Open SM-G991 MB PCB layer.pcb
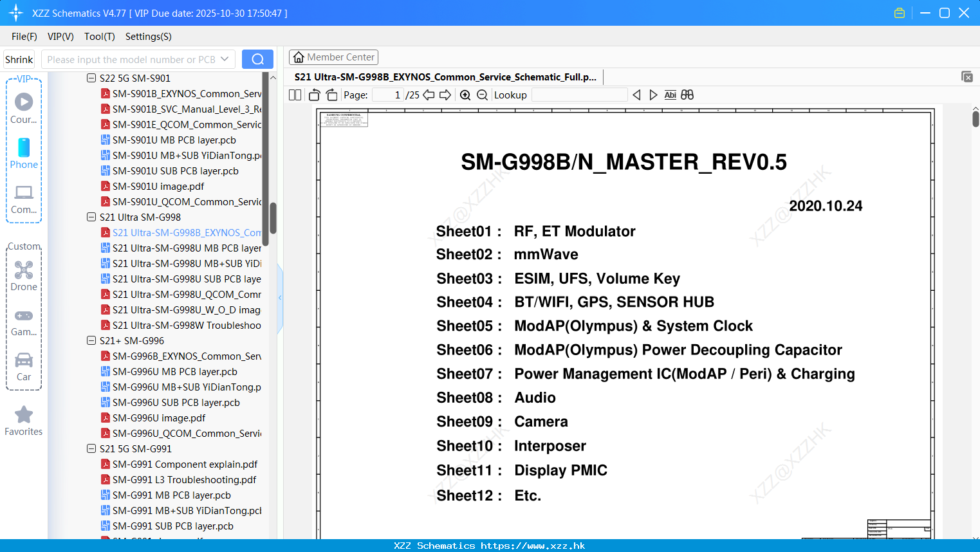The height and width of the screenshot is (552, 980). coord(166,495)
